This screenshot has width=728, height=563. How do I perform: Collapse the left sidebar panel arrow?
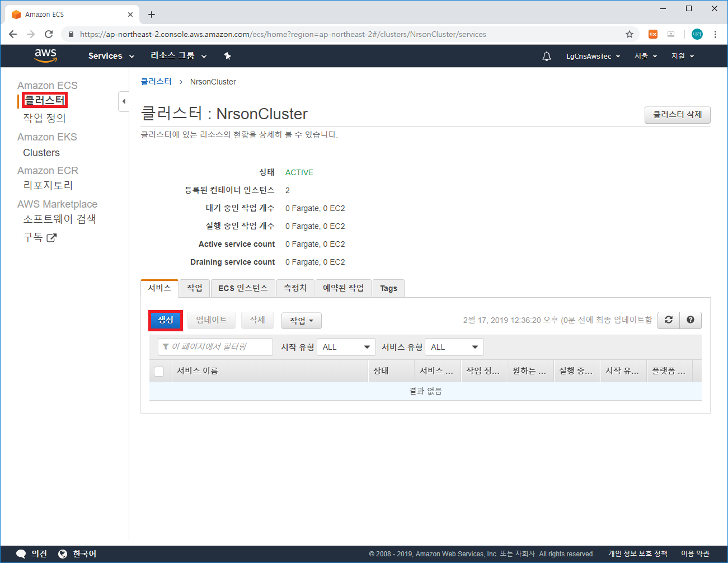pos(124,101)
